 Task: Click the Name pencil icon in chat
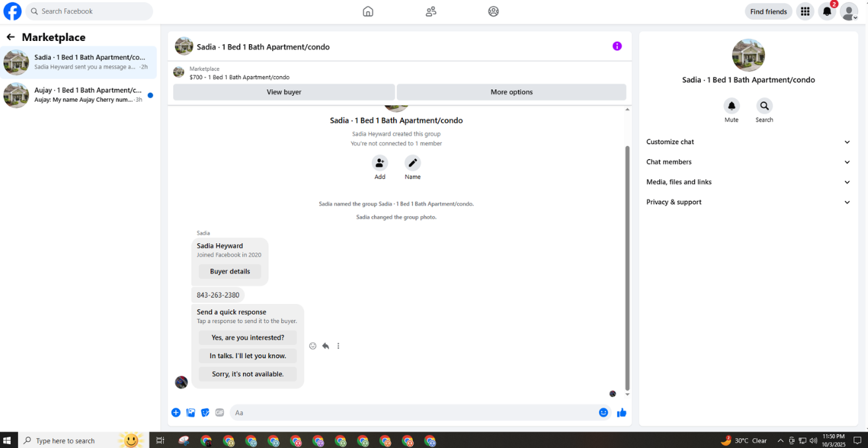click(x=412, y=163)
